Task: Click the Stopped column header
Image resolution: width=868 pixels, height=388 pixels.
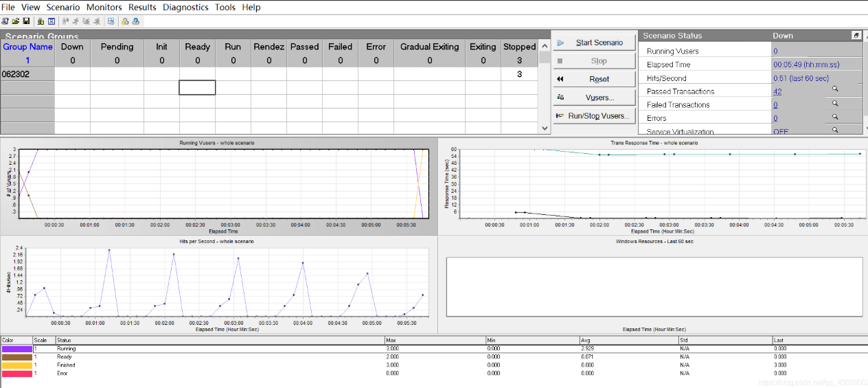Action: coord(519,47)
